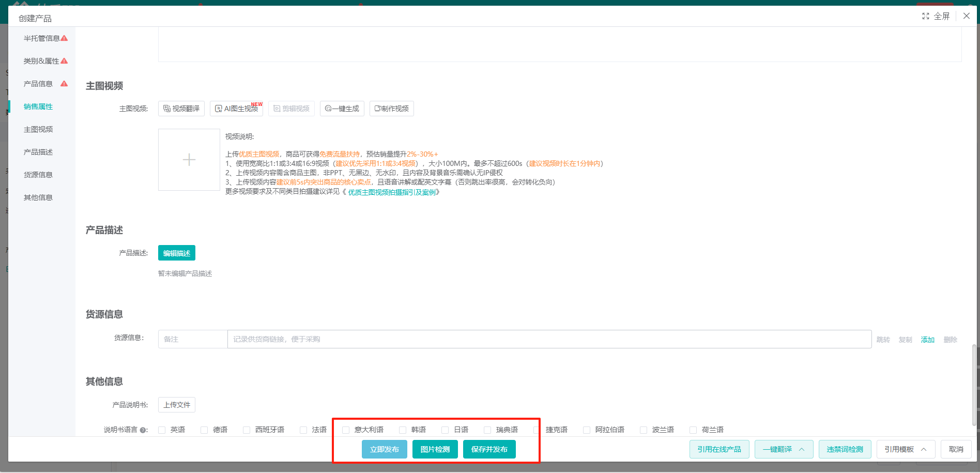980x473 pixels.
Task: Click the plus icon to upload video
Action: pos(189,160)
